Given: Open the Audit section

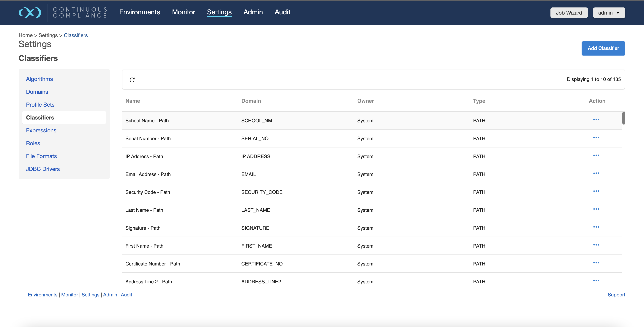Looking at the screenshot, I should (282, 12).
